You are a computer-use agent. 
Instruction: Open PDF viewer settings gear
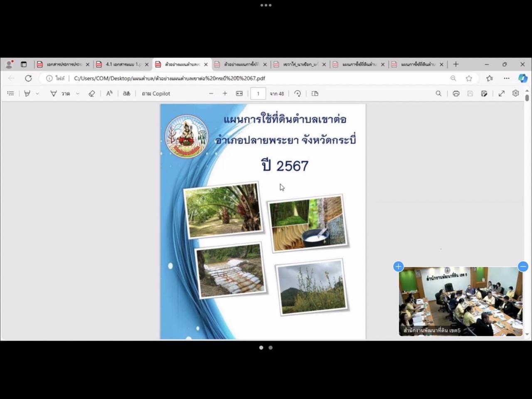[516, 93]
